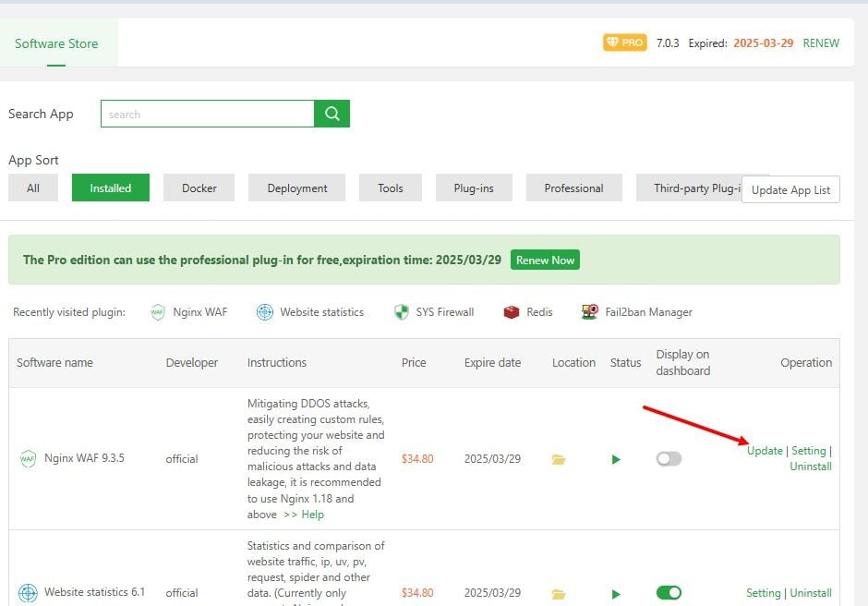Open SYS Firewall recently visited plugin
Viewport: 868px width, 606px height.
(434, 312)
